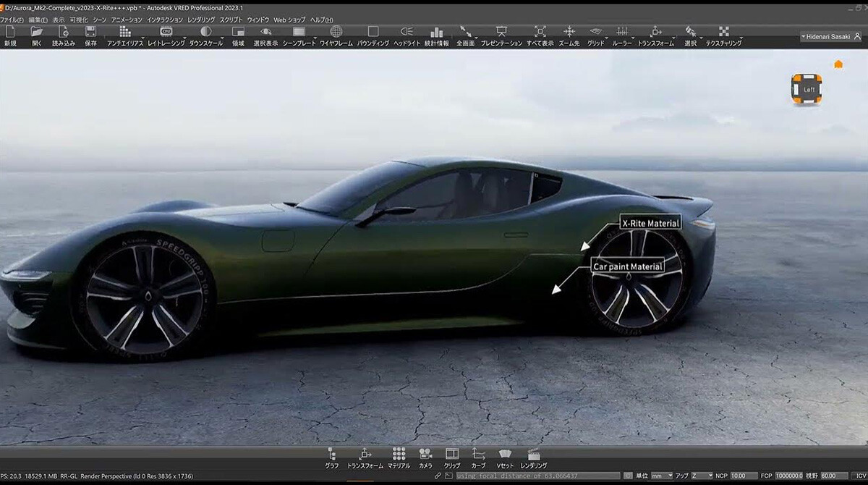
Task: Click the X-Rite Material label on the car
Action: tap(651, 223)
